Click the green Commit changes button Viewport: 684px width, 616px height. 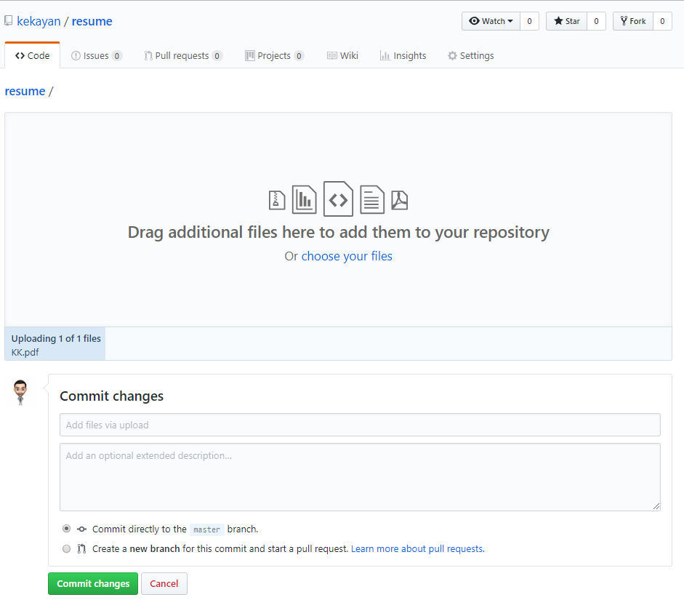tap(93, 584)
